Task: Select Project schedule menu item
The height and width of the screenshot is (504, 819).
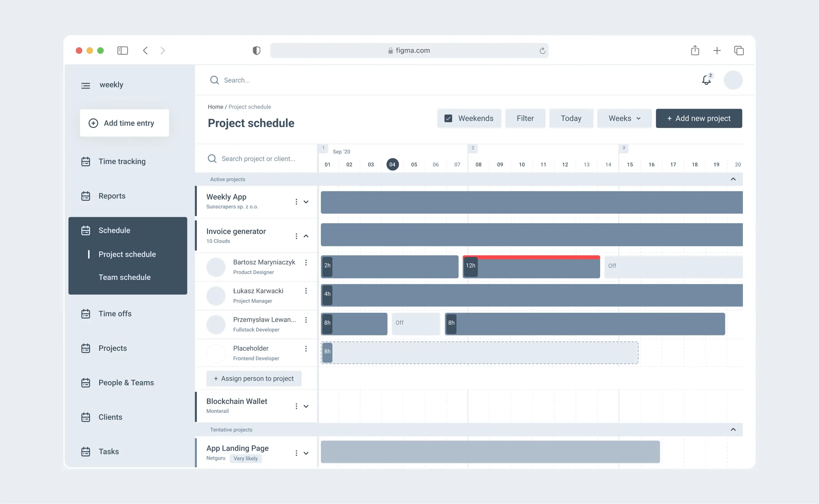Action: (127, 254)
